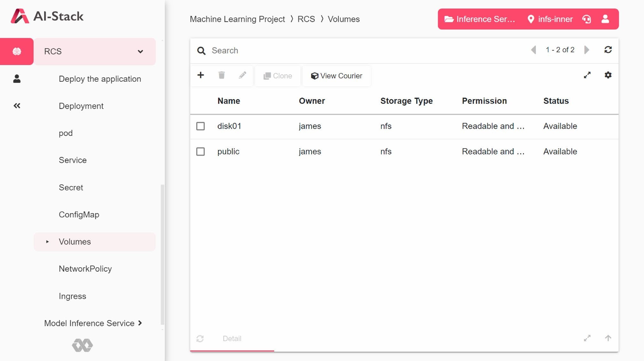Open the ConfigMap menu item
Image resolution: width=644 pixels, height=361 pixels.
click(x=79, y=215)
